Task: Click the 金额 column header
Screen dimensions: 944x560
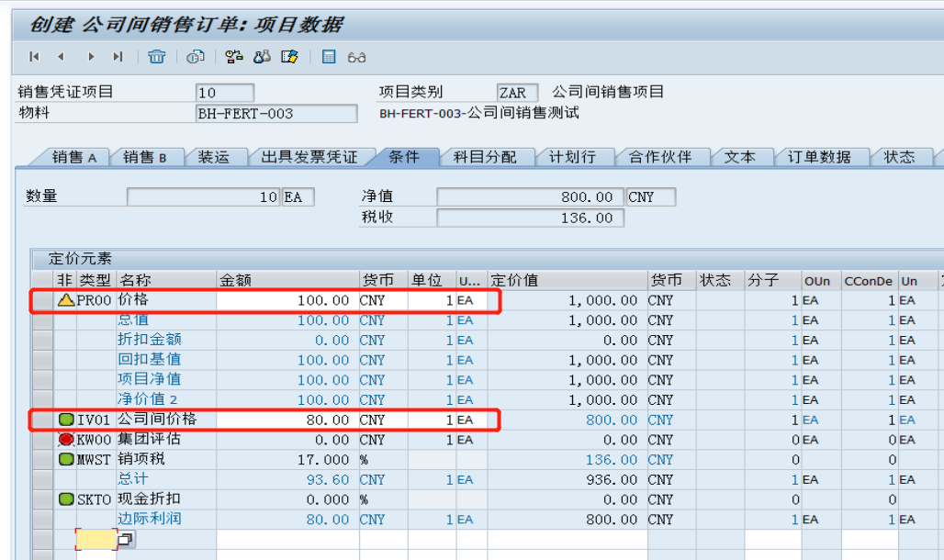Action: (287, 280)
